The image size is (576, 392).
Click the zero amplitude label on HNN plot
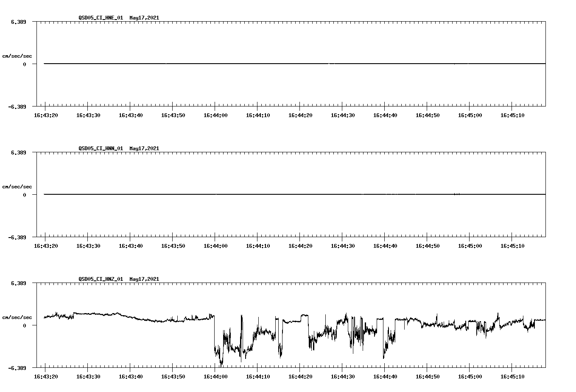pyautogui.click(x=24, y=195)
